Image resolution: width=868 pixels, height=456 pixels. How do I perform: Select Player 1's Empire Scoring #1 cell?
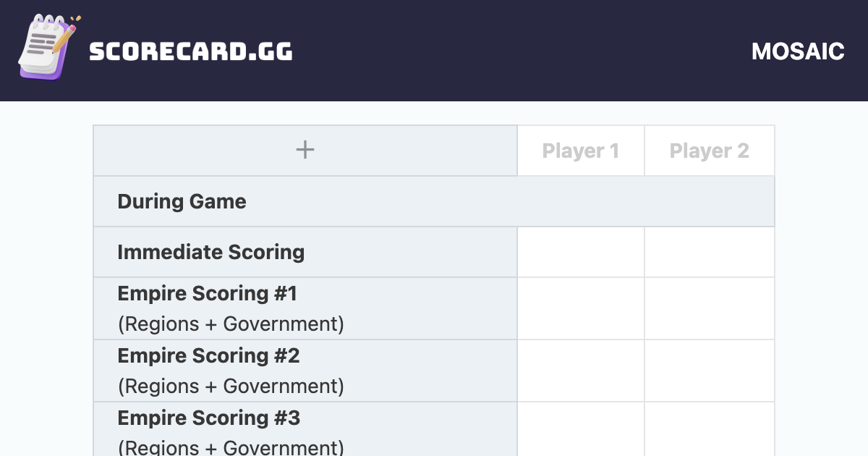tap(580, 308)
